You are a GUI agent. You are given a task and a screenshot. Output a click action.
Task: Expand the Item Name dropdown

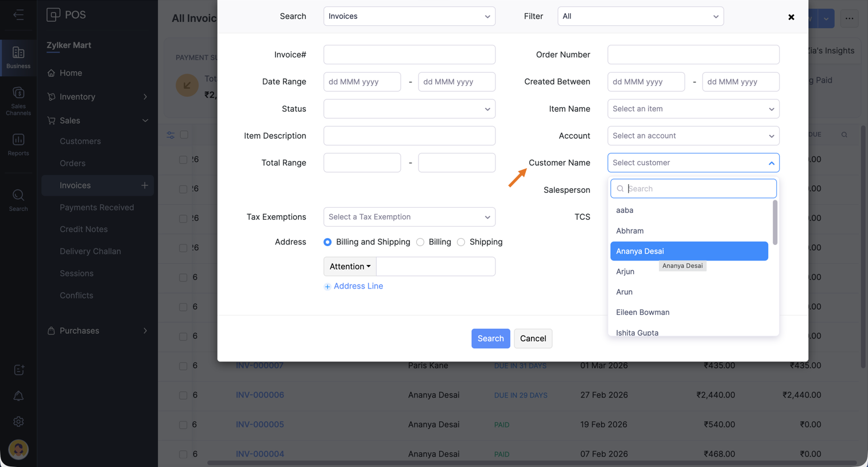tap(693, 109)
